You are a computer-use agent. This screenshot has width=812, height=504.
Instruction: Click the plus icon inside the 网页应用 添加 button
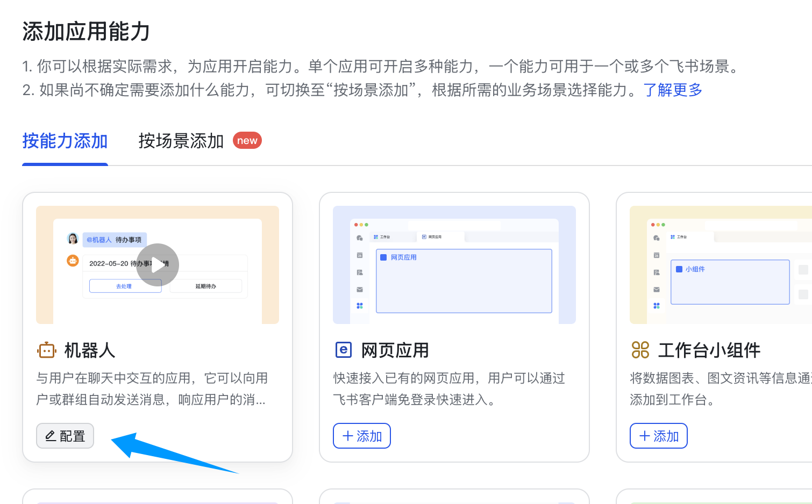click(348, 436)
